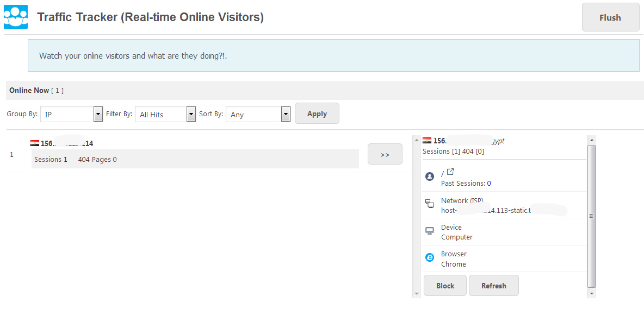Click the 'Computer' device value
Screen dimensions: 644x309
[x=457, y=237]
